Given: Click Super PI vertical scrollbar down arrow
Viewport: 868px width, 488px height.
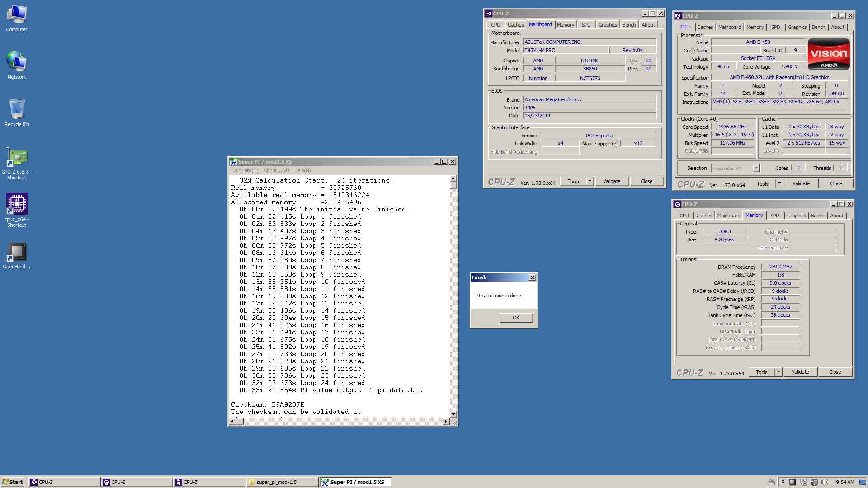Looking at the screenshot, I should tap(453, 414).
